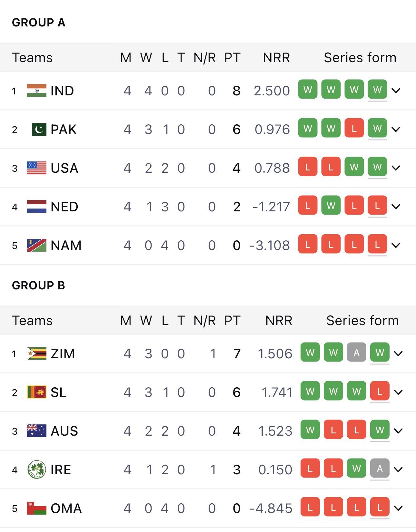Click the Zimbabwe flag icon
Viewport: 416px width, 532px height.
point(36,353)
